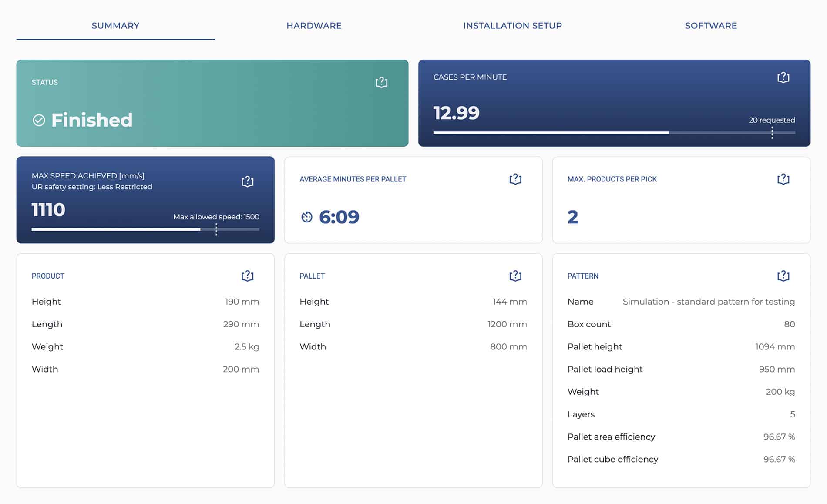
Task: Switch to the Hardware tab
Action: click(x=314, y=26)
